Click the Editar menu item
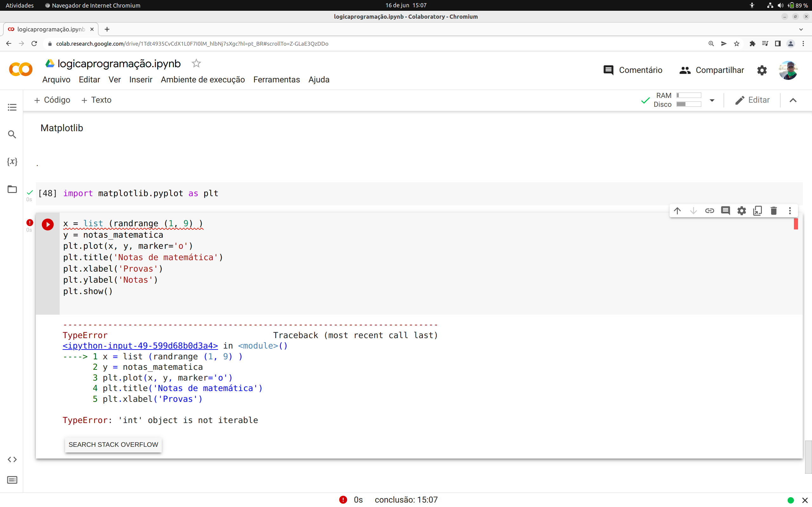 click(x=89, y=80)
